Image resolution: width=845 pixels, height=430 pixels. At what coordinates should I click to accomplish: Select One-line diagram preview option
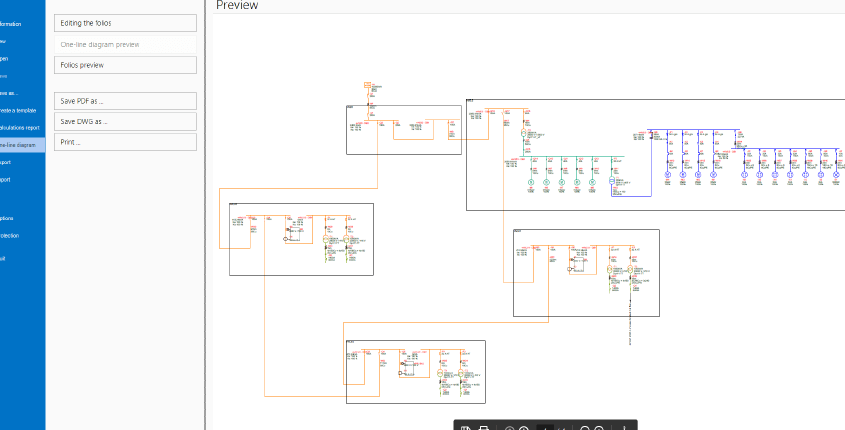[125, 45]
